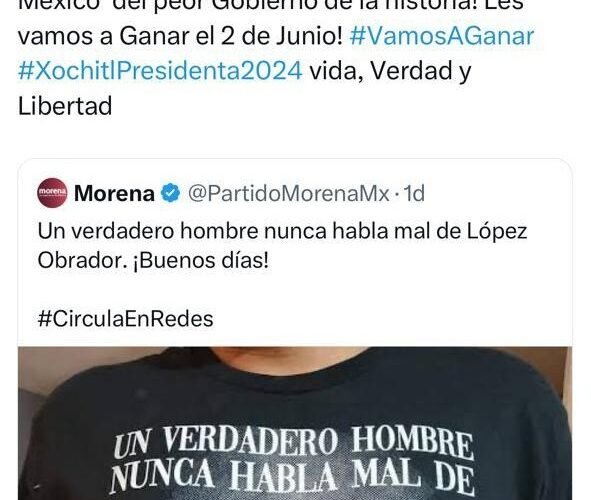Click the "vamos a Ganar el 2 de Junio!" text
This screenshot has width=591, height=500.
click(x=180, y=37)
